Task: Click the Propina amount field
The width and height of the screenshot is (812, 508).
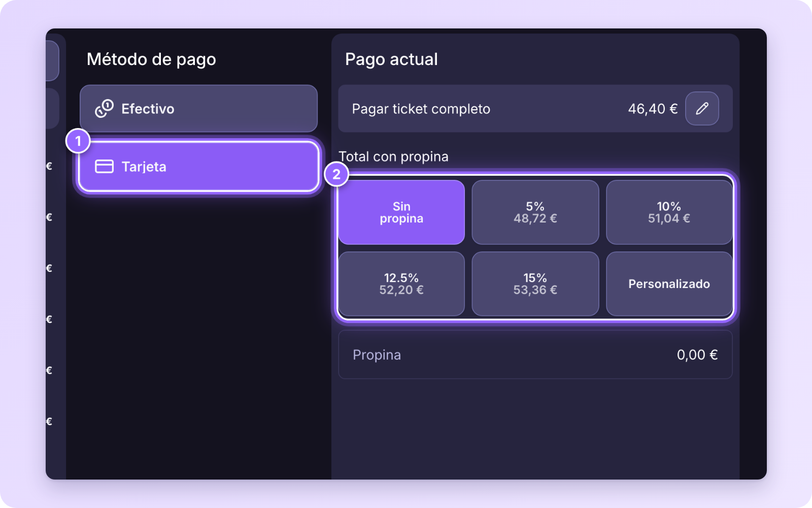Action: pyautogui.click(x=535, y=355)
